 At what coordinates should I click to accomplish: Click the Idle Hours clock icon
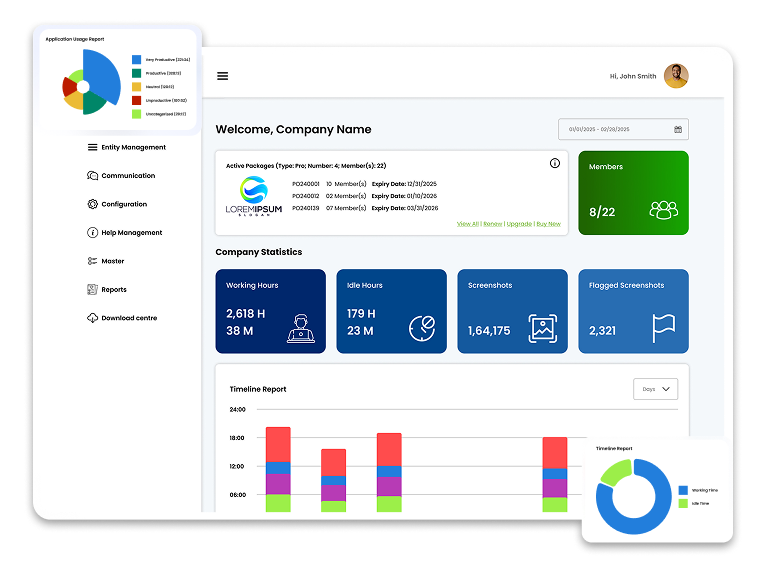[x=422, y=328]
